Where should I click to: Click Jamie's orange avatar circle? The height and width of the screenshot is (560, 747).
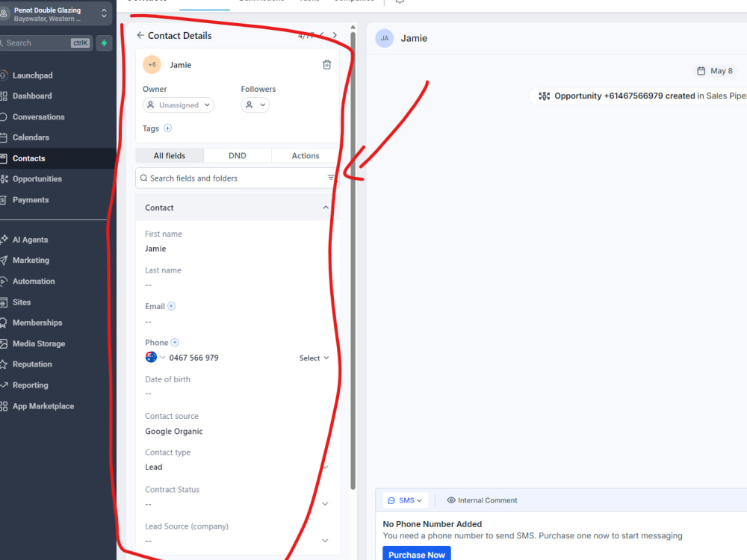(152, 64)
